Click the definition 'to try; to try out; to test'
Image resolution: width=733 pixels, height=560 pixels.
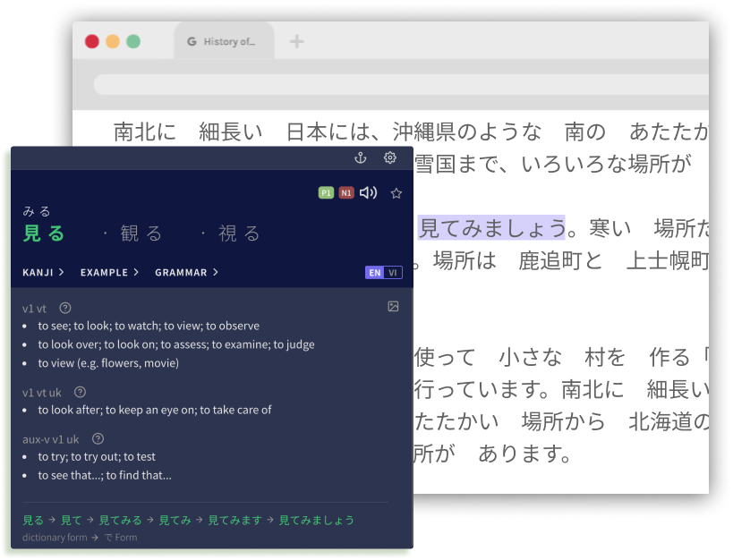tap(97, 457)
